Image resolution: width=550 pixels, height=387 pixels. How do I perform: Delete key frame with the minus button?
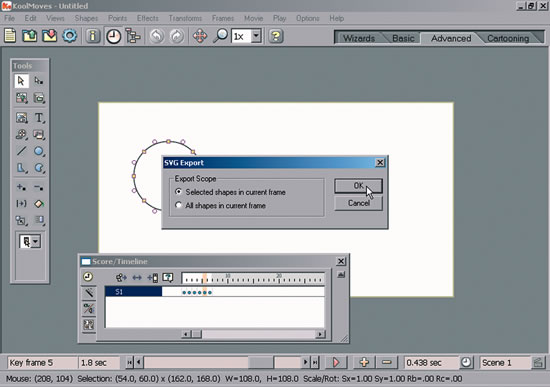[387, 362]
